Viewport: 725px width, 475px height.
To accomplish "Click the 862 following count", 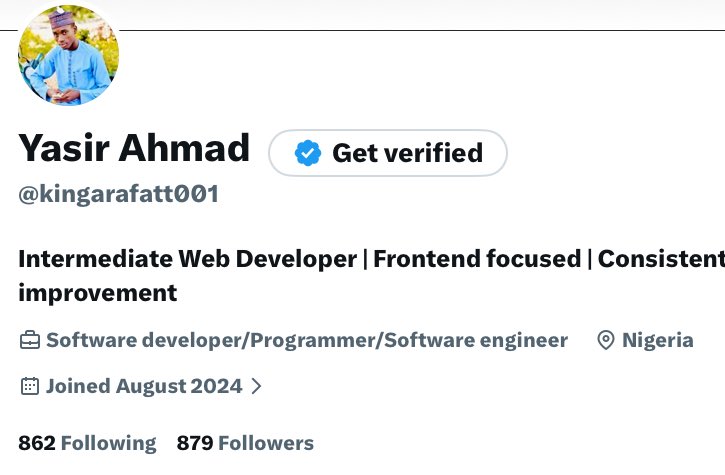I will [x=36, y=443].
